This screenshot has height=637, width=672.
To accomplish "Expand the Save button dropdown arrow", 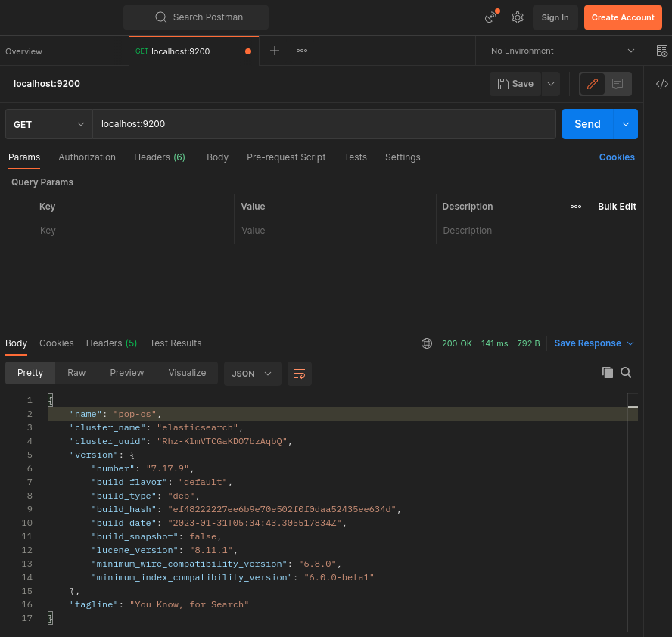I will pos(551,84).
